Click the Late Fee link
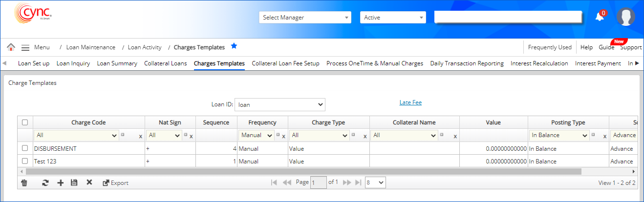644x202 pixels. click(410, 102)
